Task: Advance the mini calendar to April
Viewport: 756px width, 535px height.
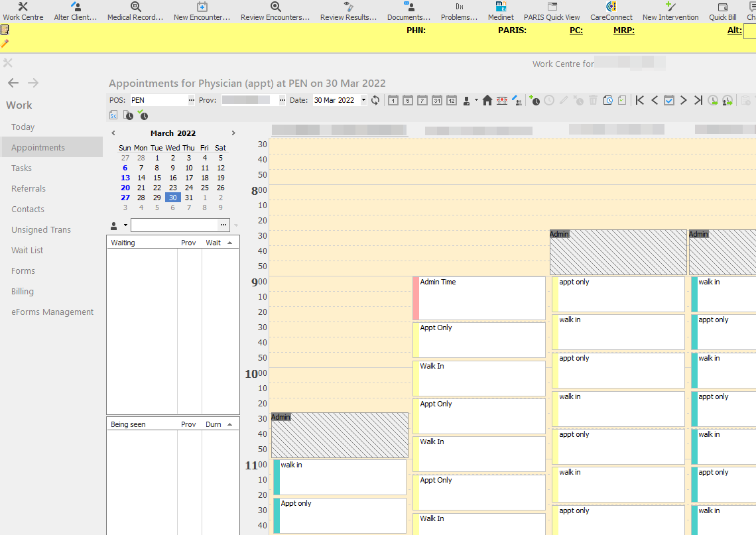Action: [x=233, y=133]
